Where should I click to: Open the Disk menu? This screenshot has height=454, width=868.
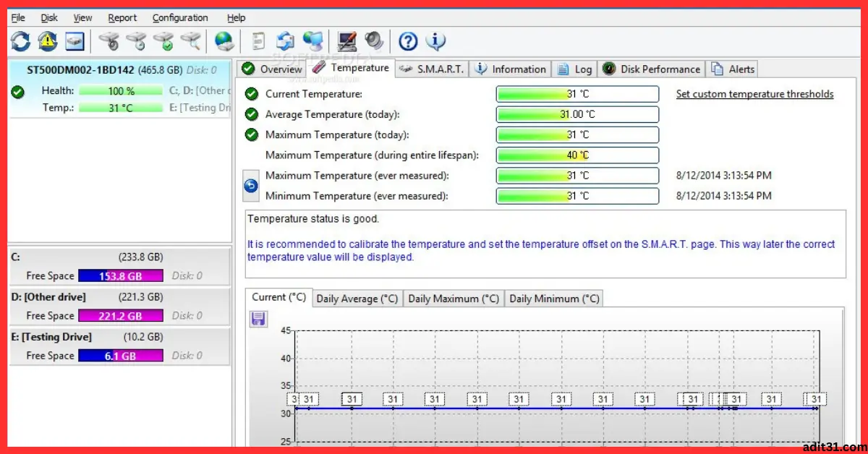(49, 17)
